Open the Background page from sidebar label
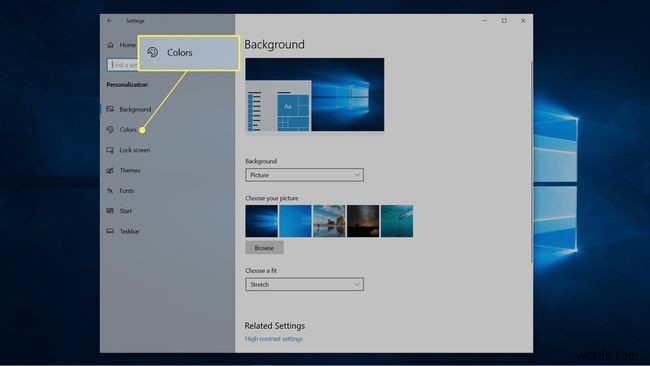Image resolution: width=650 pixels, height=366 pixels. tap(135, 109)
